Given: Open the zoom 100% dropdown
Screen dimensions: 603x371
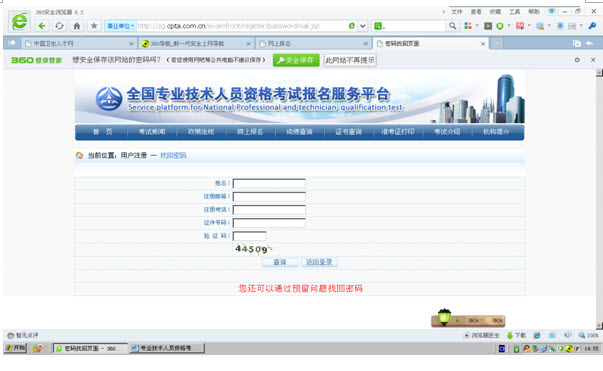Looking at the screenshot, I should [589, 335].
